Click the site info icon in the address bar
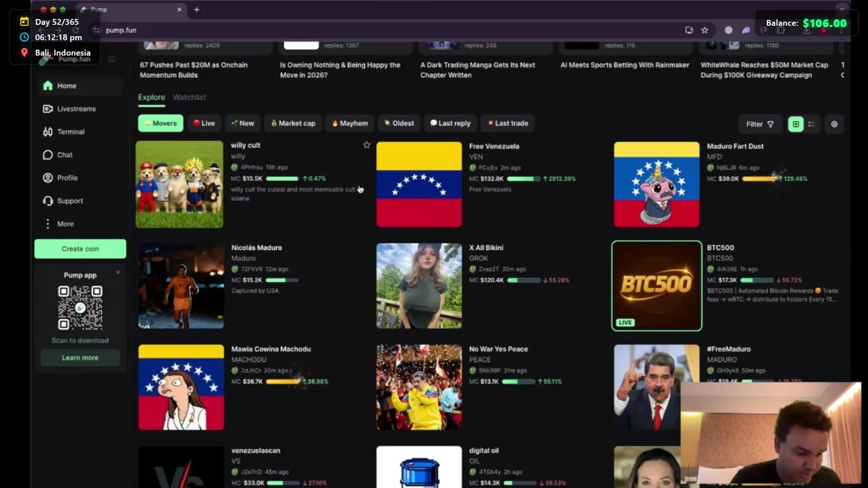This screenshot has height=488, width=868. click(96, 30)
